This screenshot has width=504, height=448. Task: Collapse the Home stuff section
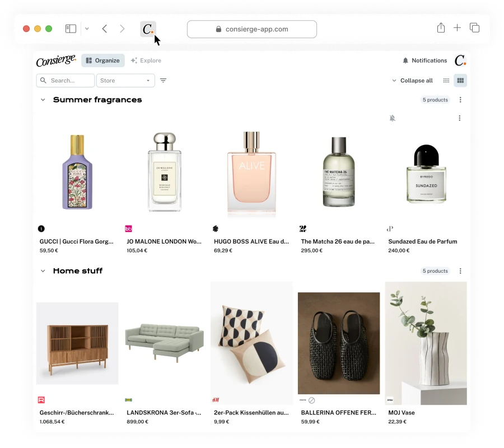[43, 271]
